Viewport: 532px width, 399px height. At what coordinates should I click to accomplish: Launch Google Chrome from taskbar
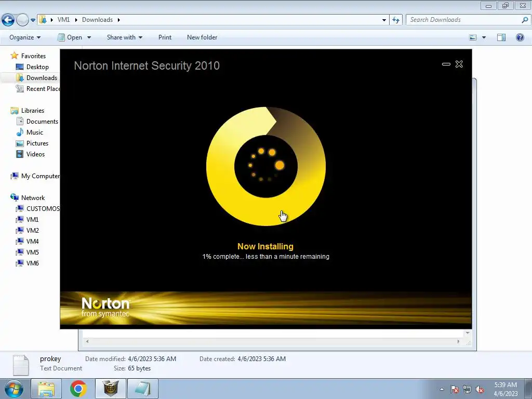[x=78, y=389]
